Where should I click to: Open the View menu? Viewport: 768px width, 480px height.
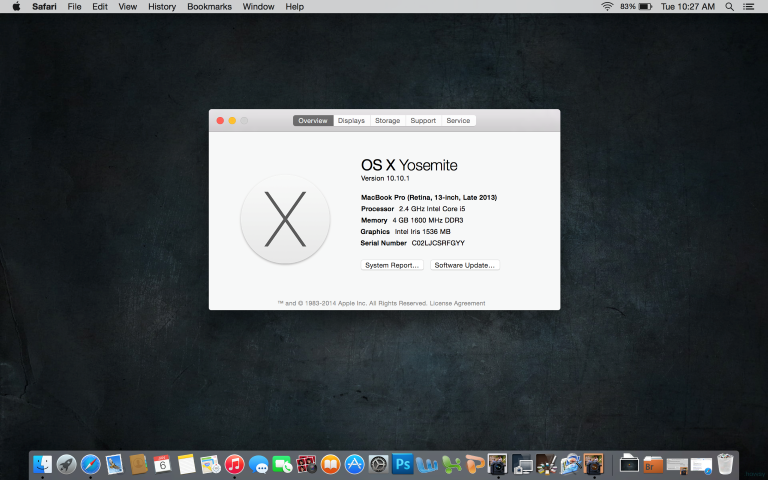point(127,6)
